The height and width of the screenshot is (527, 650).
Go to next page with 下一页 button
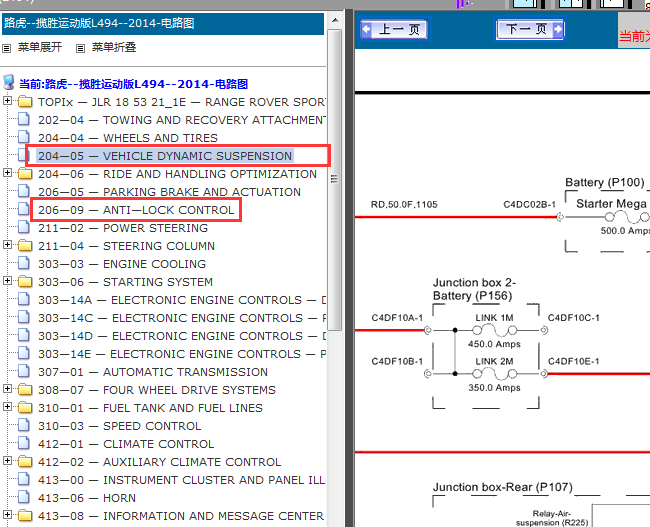pos(530,29)
